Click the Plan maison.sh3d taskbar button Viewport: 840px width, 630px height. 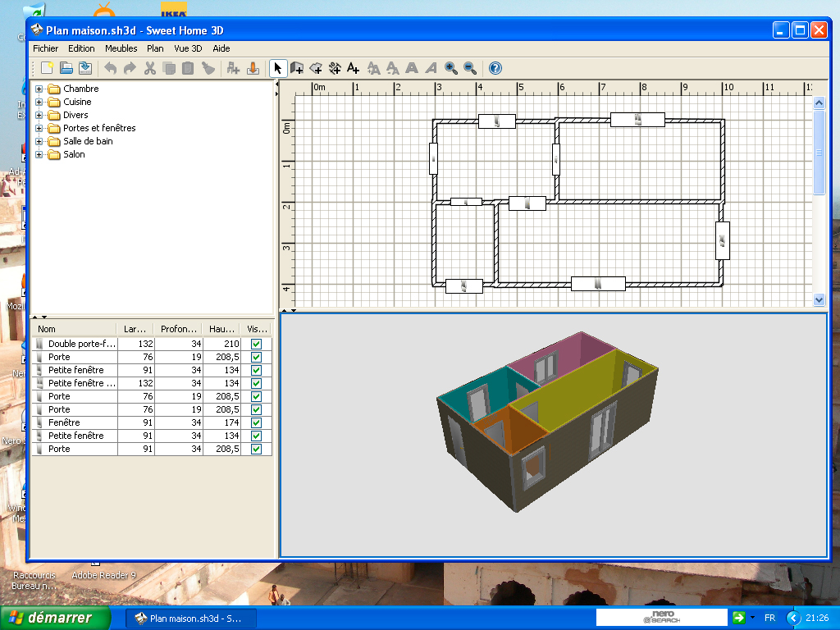coord(190,619)
